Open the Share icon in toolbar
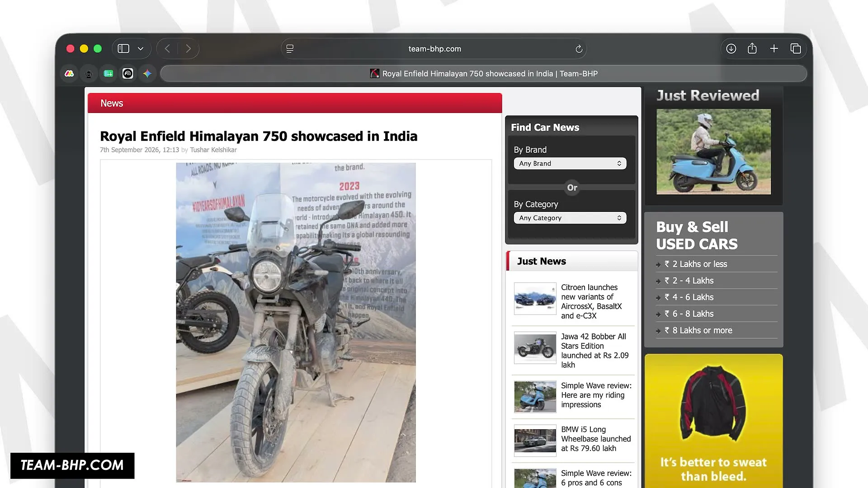This screenshot has width=868, height=488. point(752,48)
